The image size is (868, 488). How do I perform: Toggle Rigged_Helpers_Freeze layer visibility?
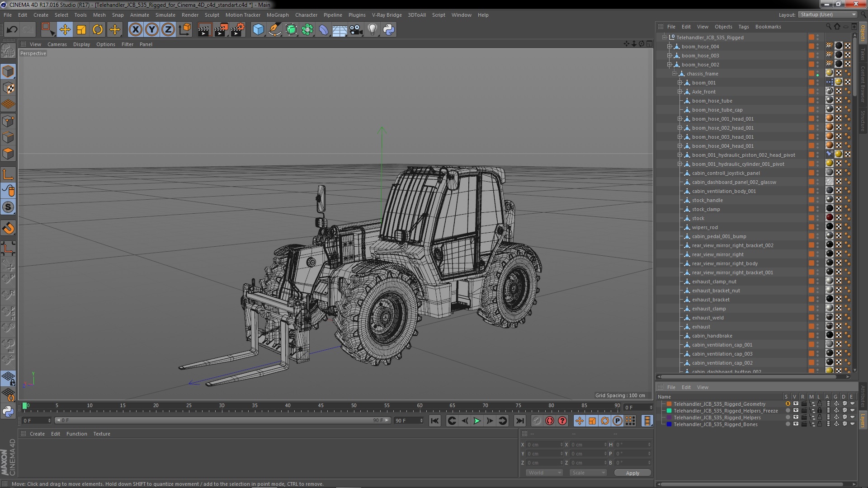pos(796,411)
